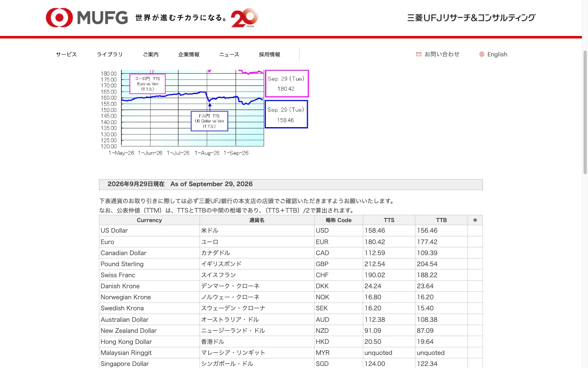Click the exchange rate chart image

[204, 113]
